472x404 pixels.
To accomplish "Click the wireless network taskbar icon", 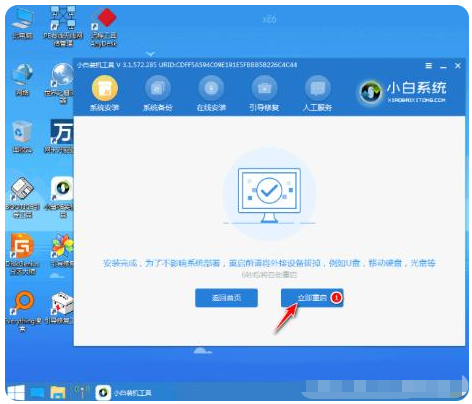I will pyautogui.click(x=81, y=392).
